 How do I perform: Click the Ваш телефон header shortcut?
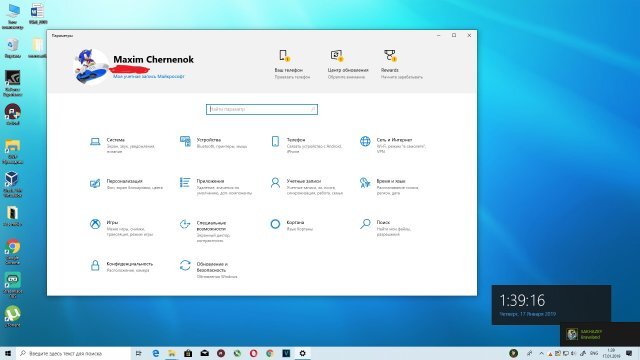[291, 64]
